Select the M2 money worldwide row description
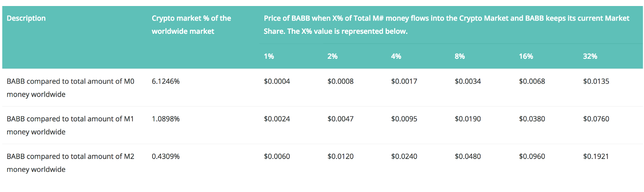Image resolution: width=644 pixels, height=192 pixels. (x=70, y=163)
